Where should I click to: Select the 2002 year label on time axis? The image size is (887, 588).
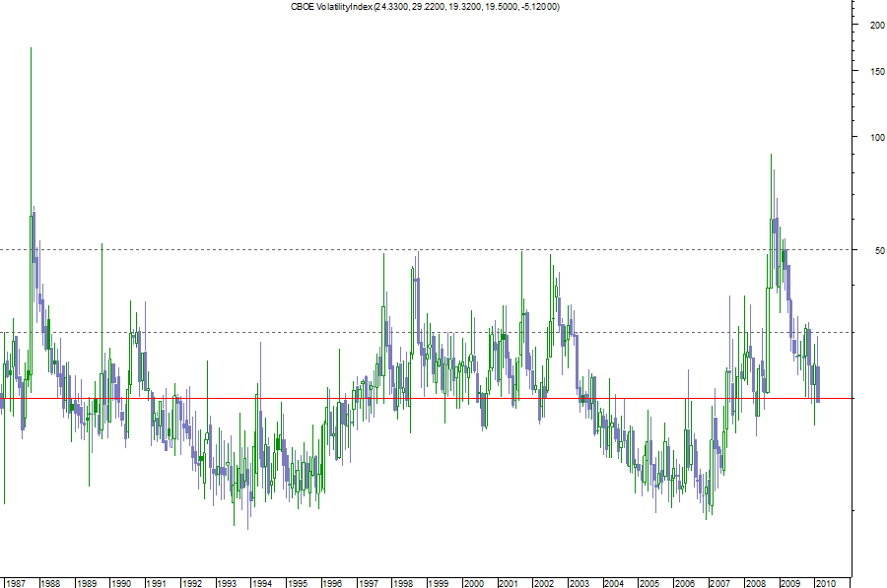544,583
